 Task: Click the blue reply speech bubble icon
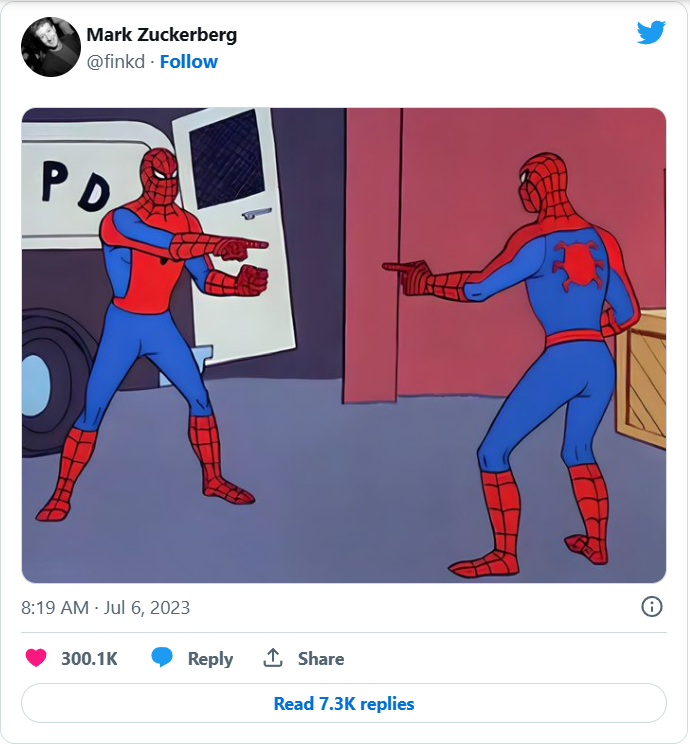click(x=163, y=658)
